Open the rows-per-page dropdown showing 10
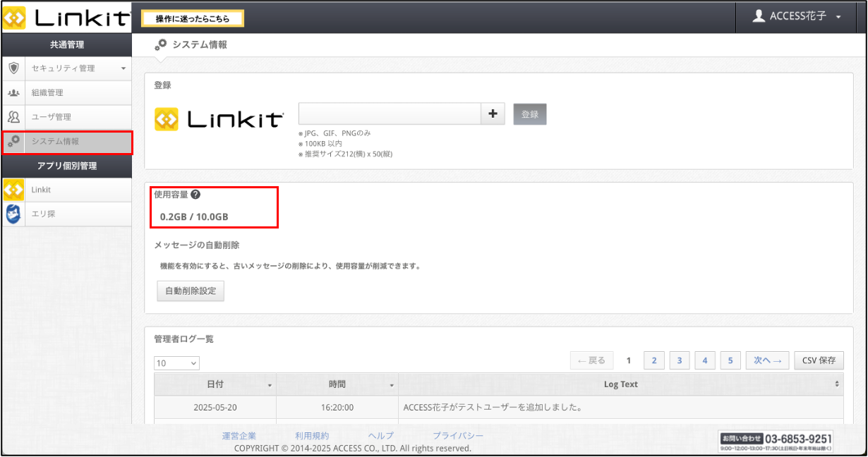 point(177,363)
